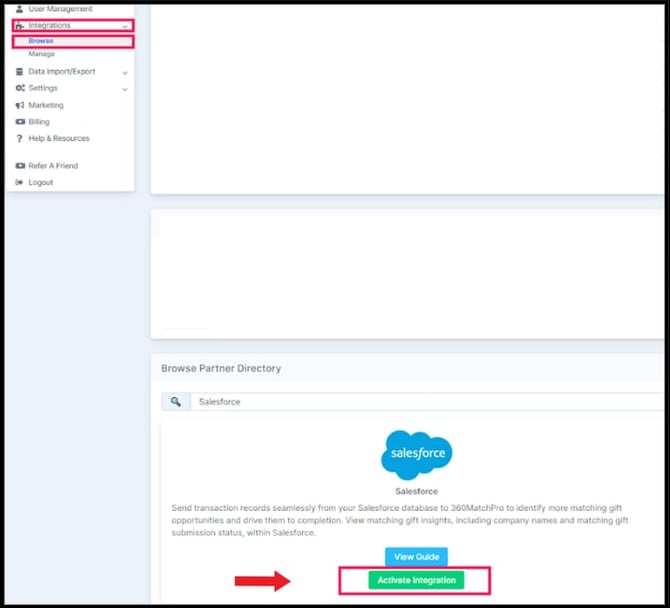Click the Data Import/Export database icon
This screenshot has height=608, width=670.
point(20,72)
